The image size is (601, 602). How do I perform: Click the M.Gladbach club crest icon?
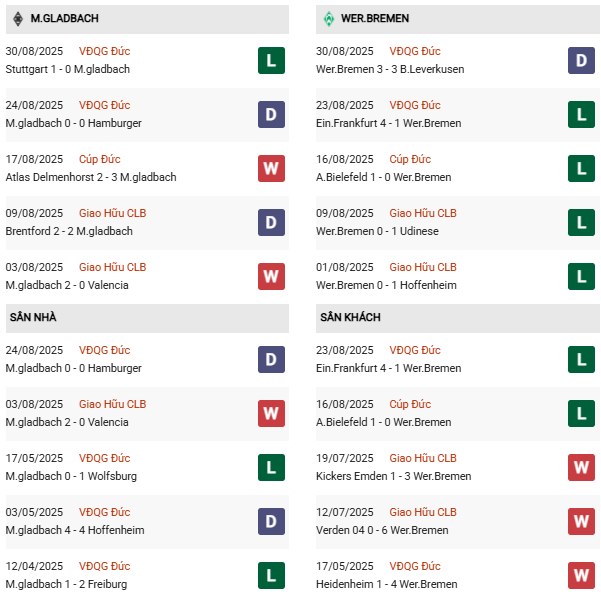(x=18, y=18)
